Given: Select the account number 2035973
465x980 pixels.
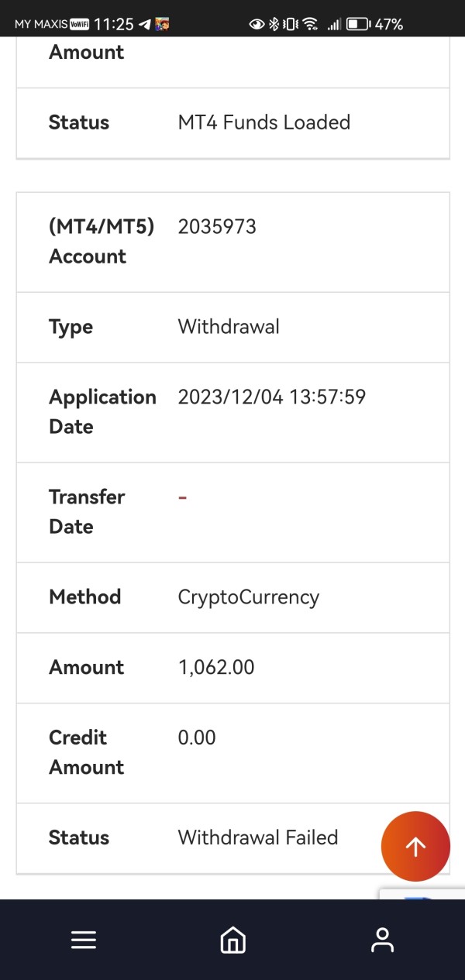Looking at the screenshot, I should click(x=217, y=227).
